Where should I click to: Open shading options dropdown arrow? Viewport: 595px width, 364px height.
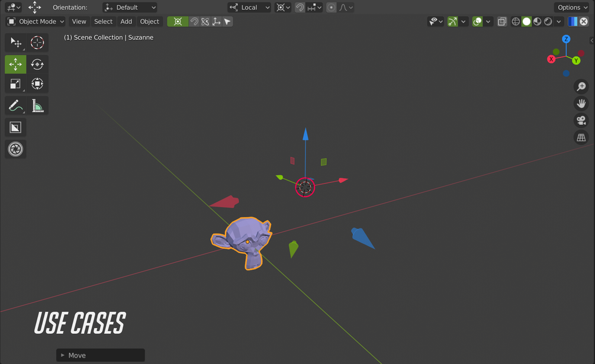(x=558, y=22)
